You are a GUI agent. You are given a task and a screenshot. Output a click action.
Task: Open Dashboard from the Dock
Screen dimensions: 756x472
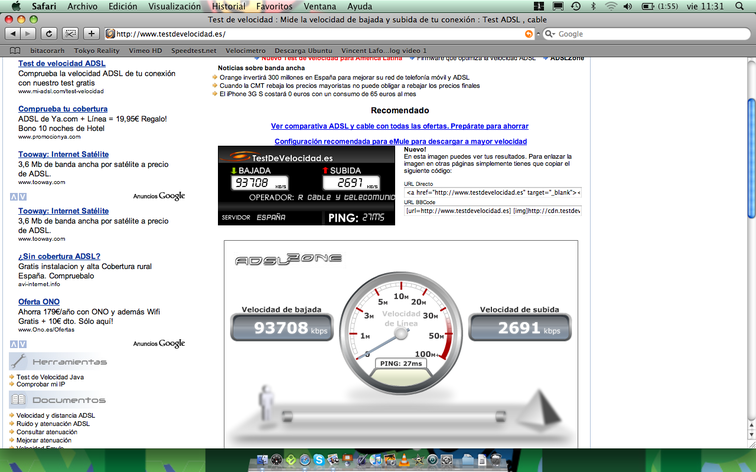coord(276,460)
